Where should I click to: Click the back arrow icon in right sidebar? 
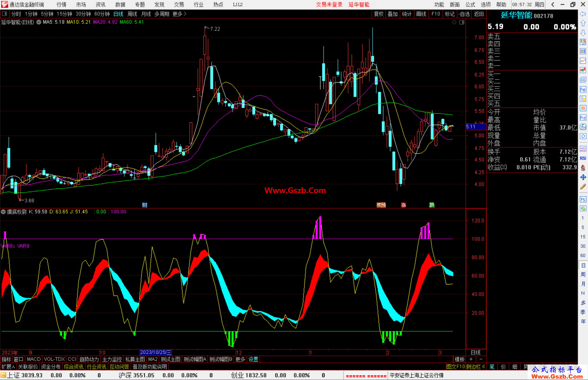(x=583, y=14)
